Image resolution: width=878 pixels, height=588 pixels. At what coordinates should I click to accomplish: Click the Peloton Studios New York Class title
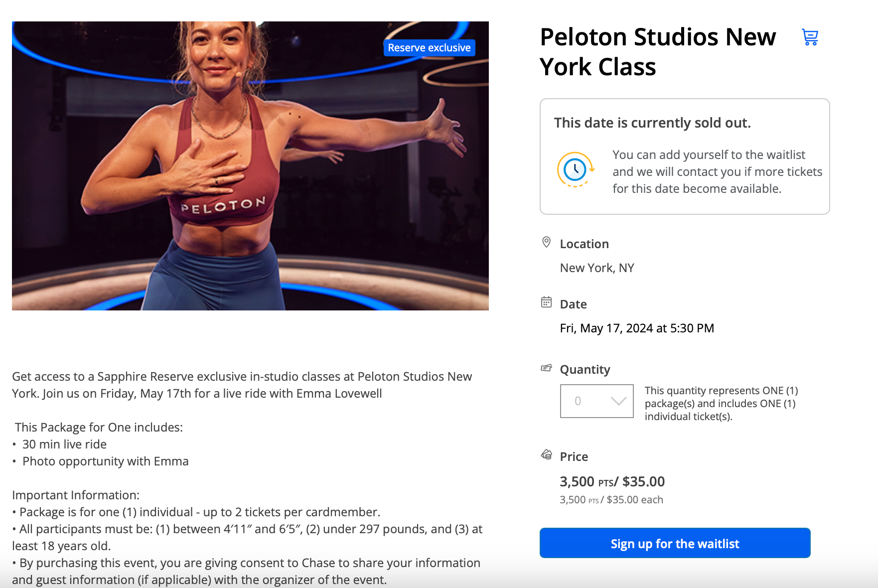pos(657,52)
